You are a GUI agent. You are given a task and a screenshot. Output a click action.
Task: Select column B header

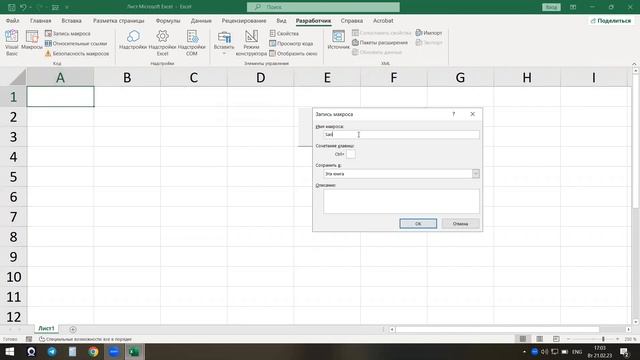click(127, 77)
